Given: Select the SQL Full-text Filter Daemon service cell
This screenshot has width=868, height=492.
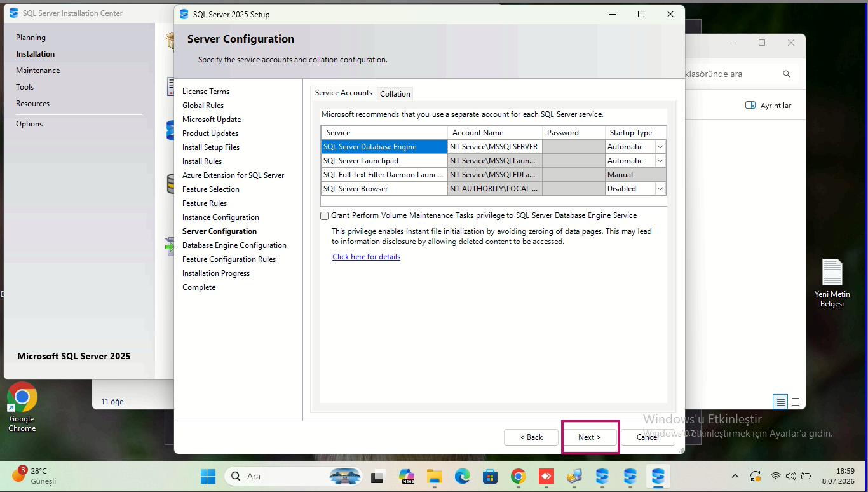Looking at the screenshot, I should tap(384, 175).
